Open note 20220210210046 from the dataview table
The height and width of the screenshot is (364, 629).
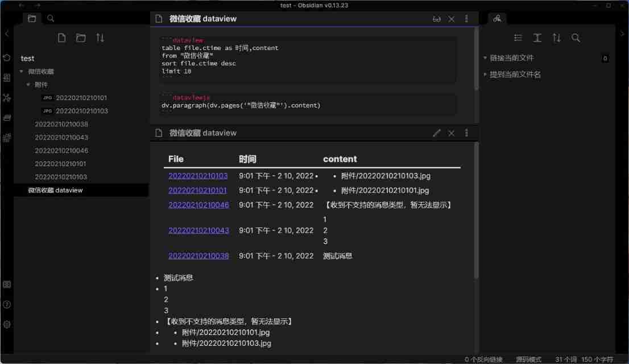click(198, 205)
